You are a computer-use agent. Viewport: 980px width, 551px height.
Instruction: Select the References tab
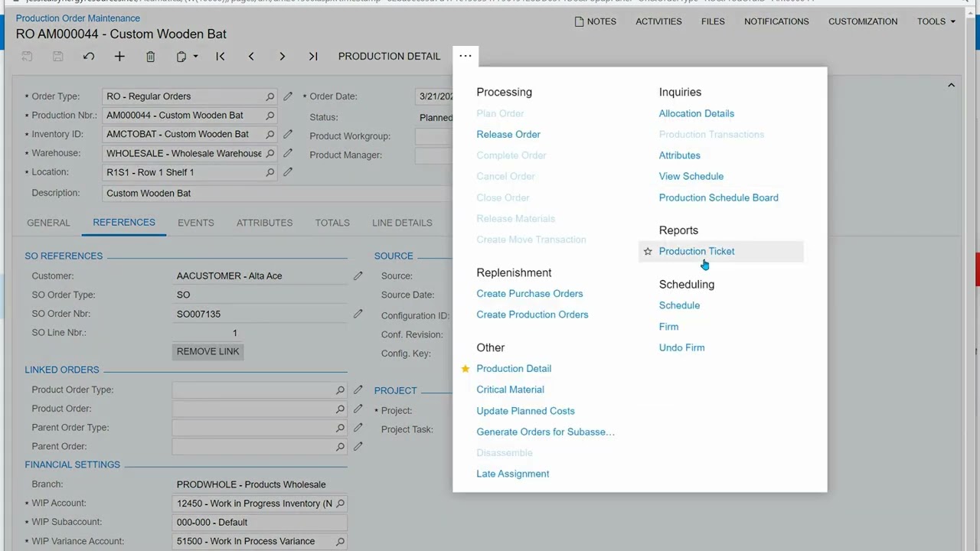124,222
